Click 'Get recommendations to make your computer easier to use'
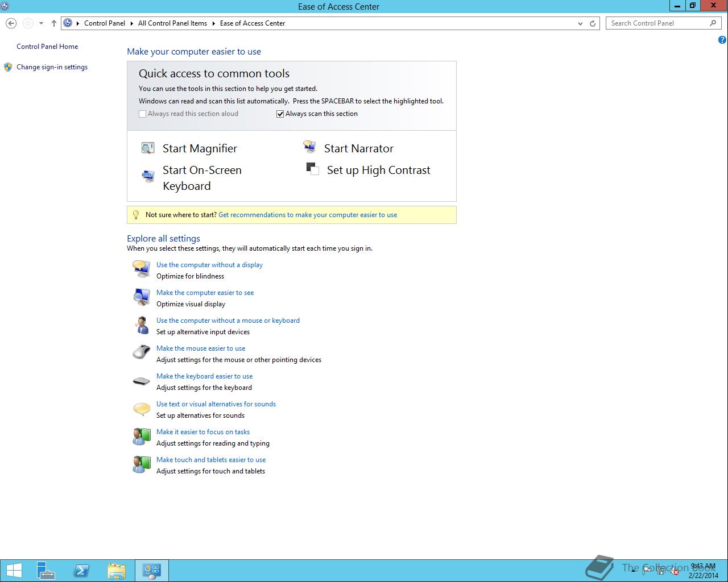728x582 pixels. 308,215
